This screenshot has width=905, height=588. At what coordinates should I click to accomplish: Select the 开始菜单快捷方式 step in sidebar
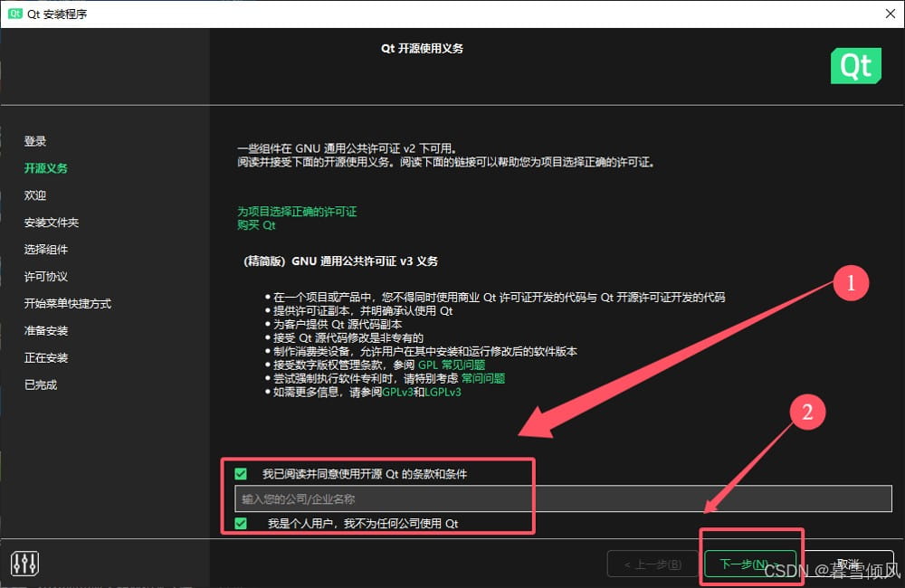68,304
